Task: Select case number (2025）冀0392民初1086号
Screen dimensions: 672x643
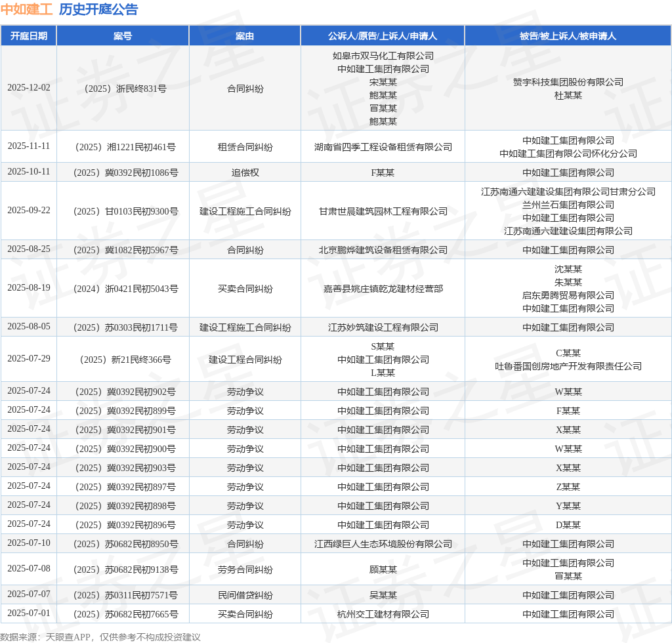Action: point(125,173)
